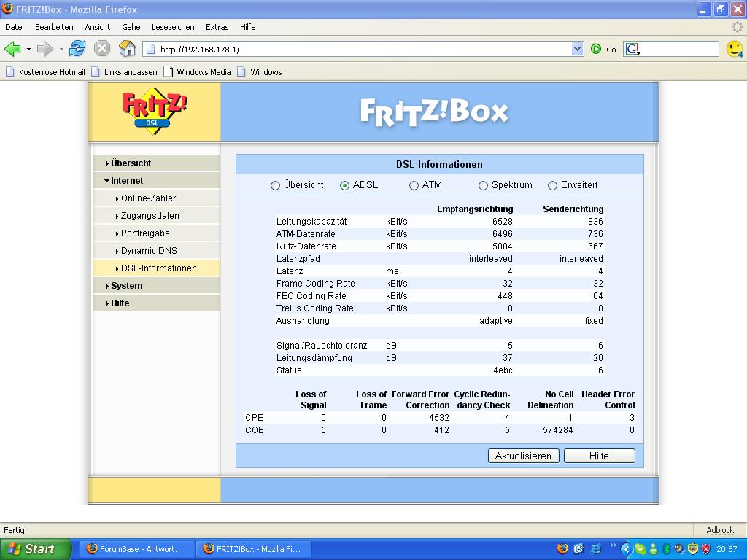This screenshot has width=747, height=560.
Task: Click the Windows Start button
Action: (x=35, y=549)
